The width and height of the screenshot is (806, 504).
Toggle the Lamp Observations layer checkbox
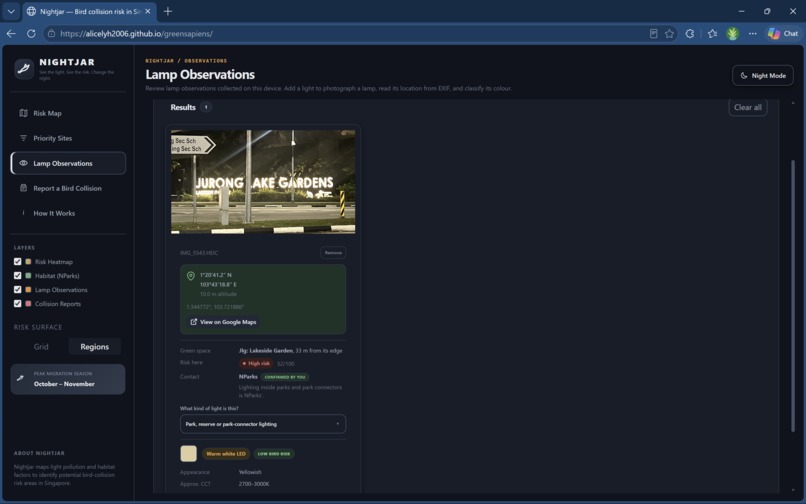pyautogui.click(x=17, y=290)
